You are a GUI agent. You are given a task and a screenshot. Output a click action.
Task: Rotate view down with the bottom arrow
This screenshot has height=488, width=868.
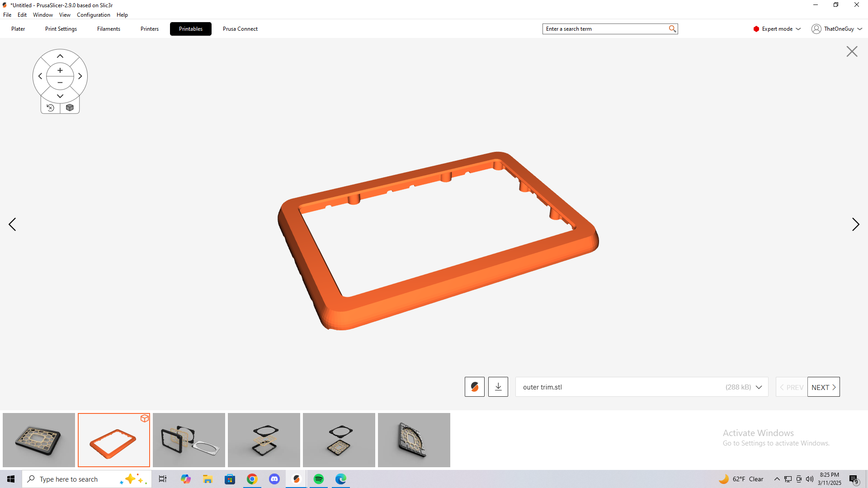(x=60, y=96)
